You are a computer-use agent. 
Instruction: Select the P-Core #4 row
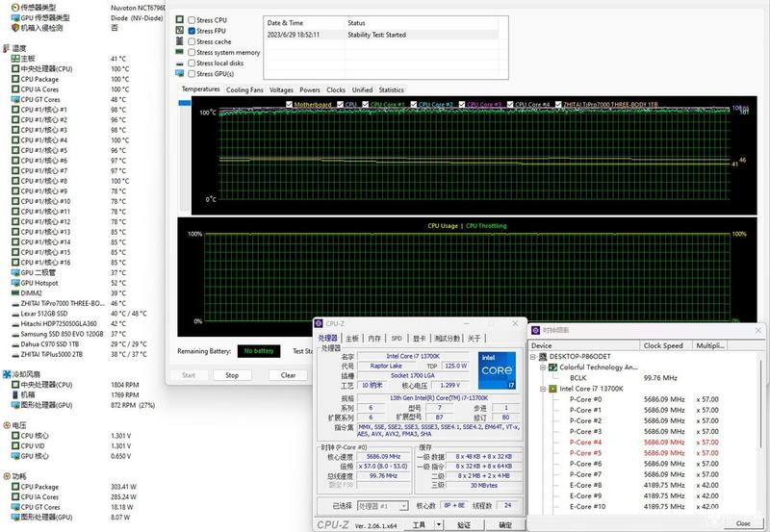coord(644,443)
